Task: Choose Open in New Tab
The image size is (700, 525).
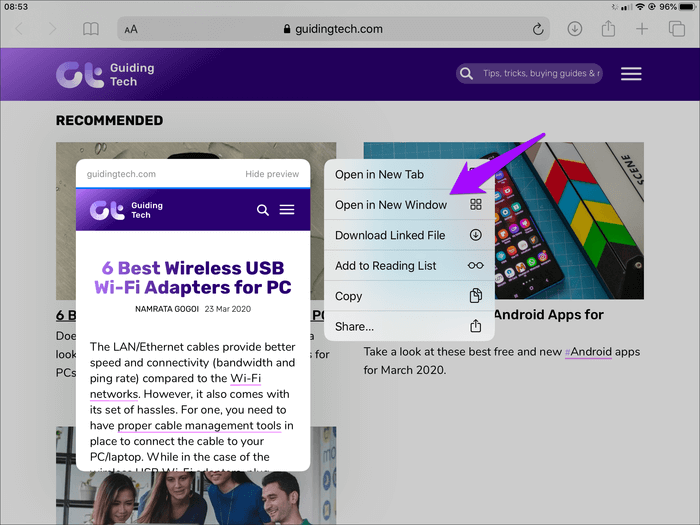Action: click(409, 175)
